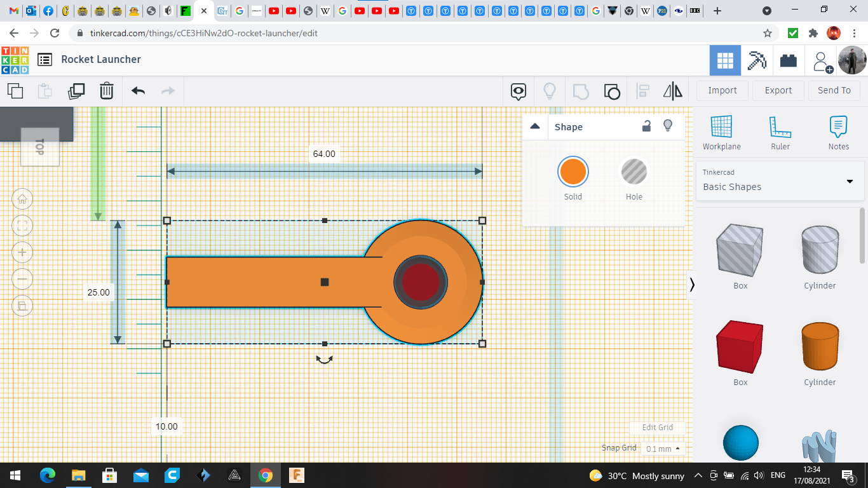Open the Notes tool
This screenshot has height=488, width=868.
pos(838,133)
